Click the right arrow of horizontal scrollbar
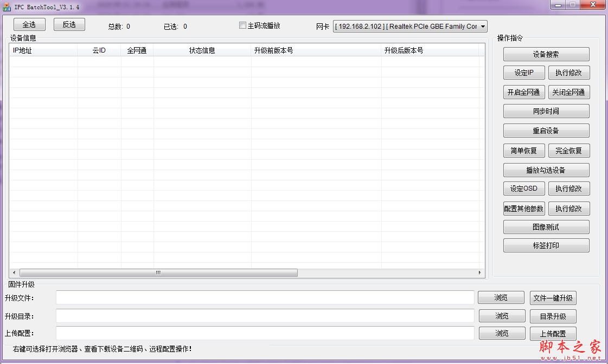Screen dimensions: 608x364 pyautogui.click(x=479, y=272)
